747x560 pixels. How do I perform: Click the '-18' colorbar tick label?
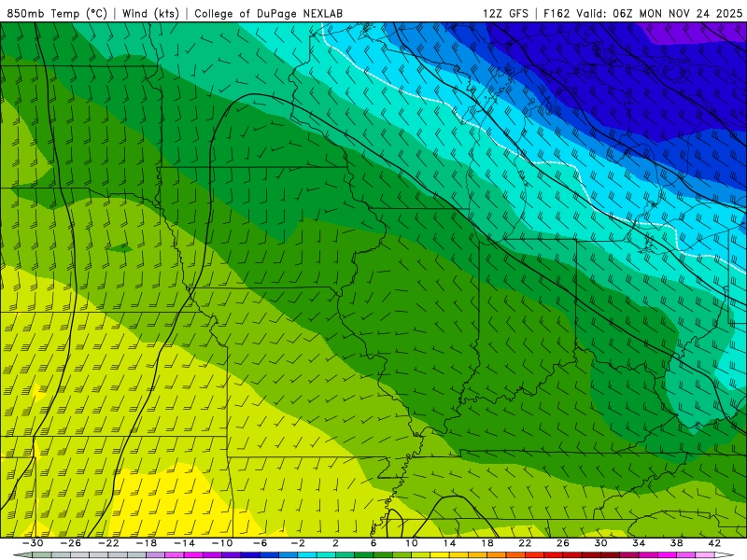[x=147, y=543]
